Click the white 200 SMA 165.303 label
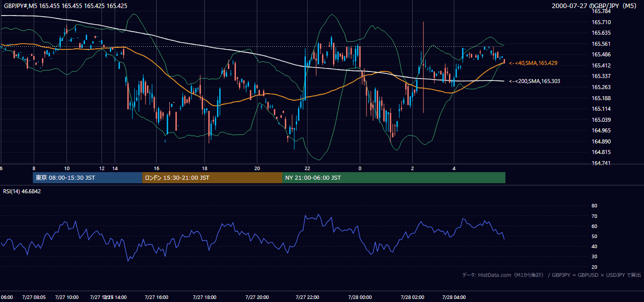 [x=534, y=81]
